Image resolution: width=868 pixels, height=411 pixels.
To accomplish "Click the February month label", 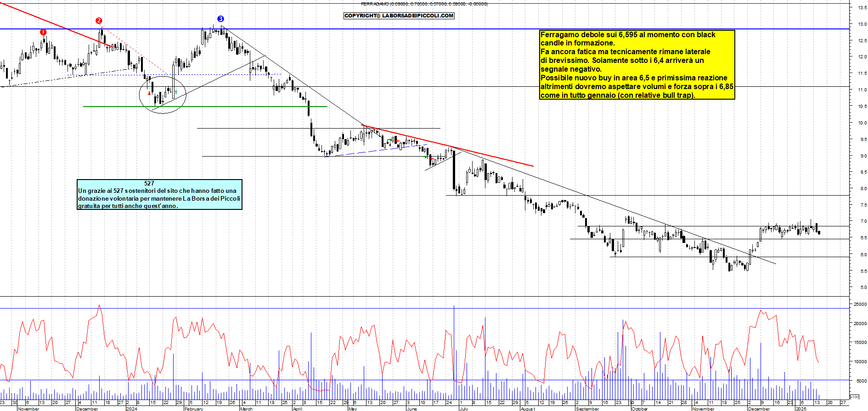I will pos(193,409).
